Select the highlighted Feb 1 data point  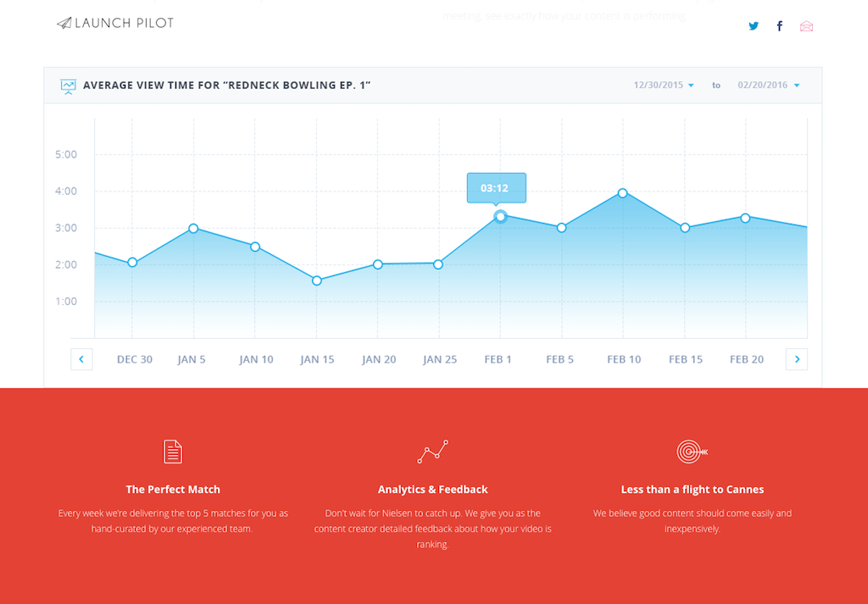pyautogui.click(x=500, y=217)
